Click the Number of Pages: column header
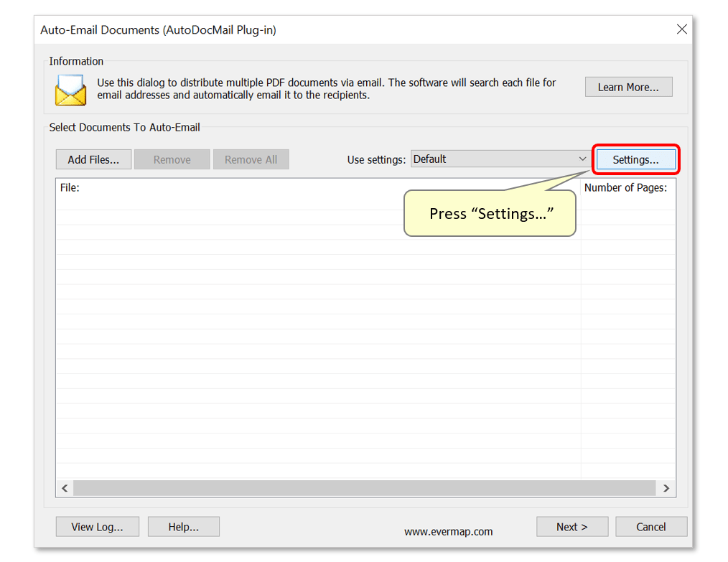 coord(627,187)
